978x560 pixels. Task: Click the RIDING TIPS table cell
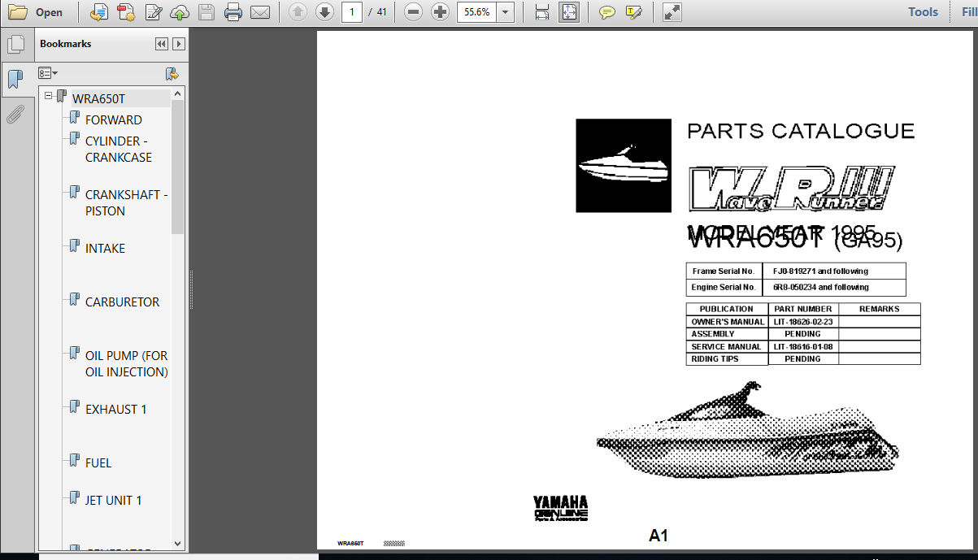727,358
